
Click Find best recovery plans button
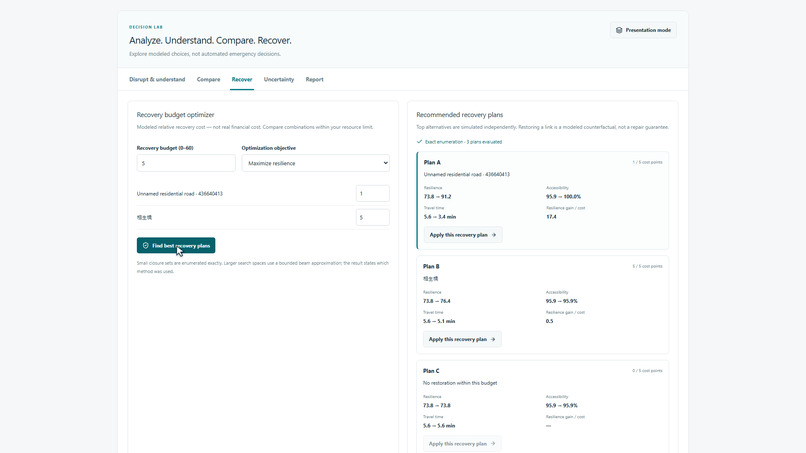tap(176, 246)
